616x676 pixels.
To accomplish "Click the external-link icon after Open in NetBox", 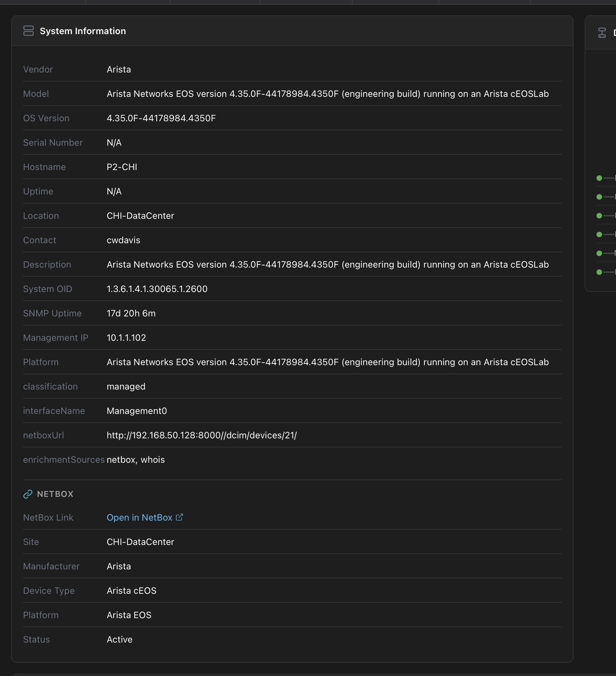I will (179, 517).
